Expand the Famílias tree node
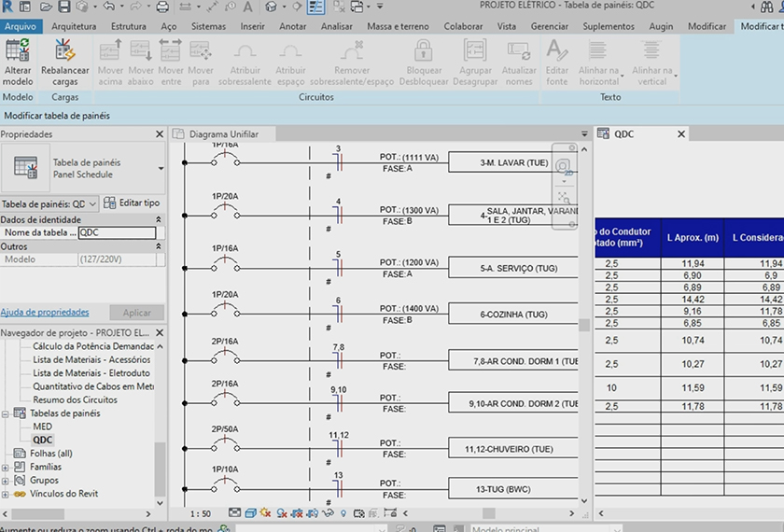The height and width of the screenshot is (532, 784). 7,467
